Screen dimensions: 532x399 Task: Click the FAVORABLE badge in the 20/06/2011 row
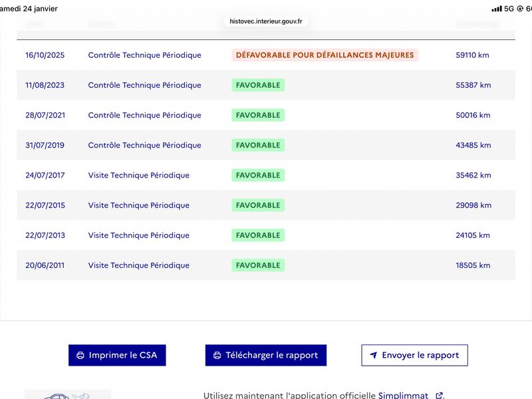(x=258, y=265)
